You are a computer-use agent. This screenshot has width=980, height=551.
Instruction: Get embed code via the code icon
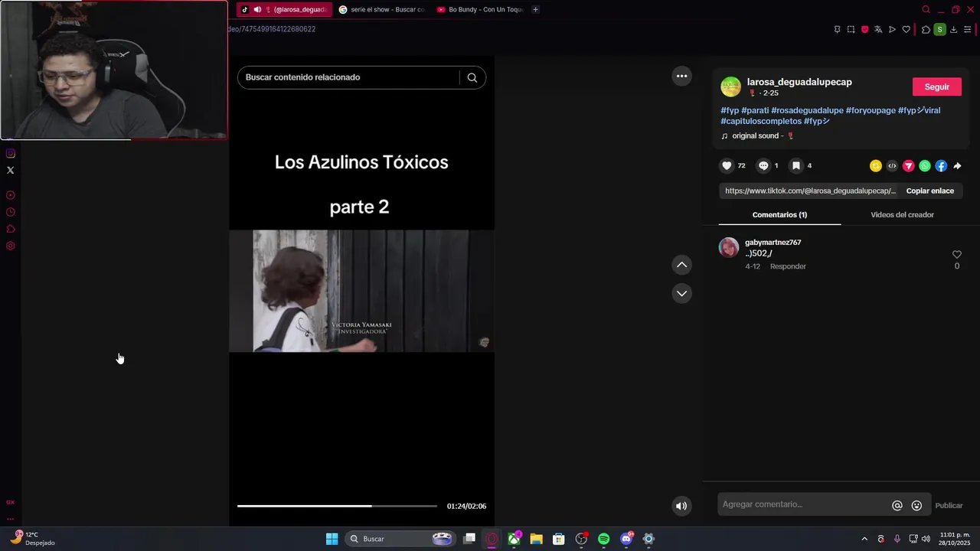pyautogui.click(x=892, y=166)
